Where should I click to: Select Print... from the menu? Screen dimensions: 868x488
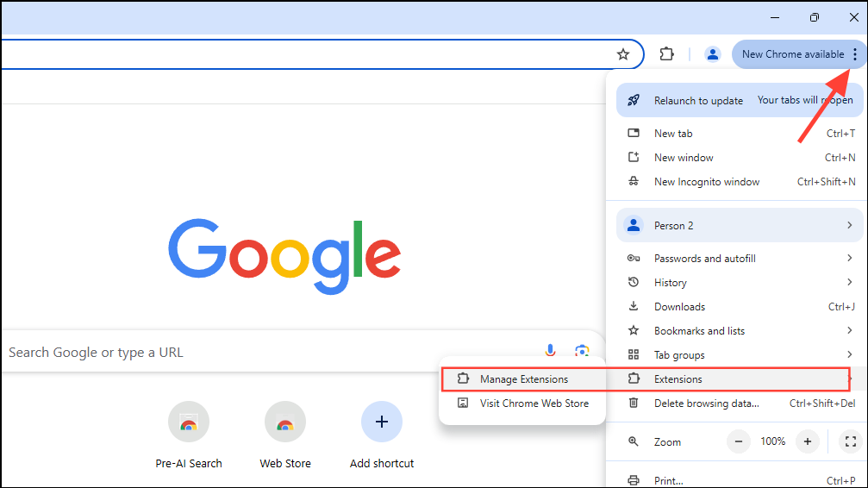pyautogui.click(x=739, y=480)
